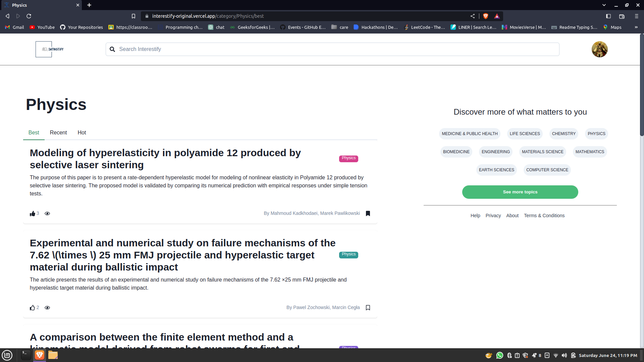
Task: Remove bookmark from polyamide 12 article
Action: point(368,214)
